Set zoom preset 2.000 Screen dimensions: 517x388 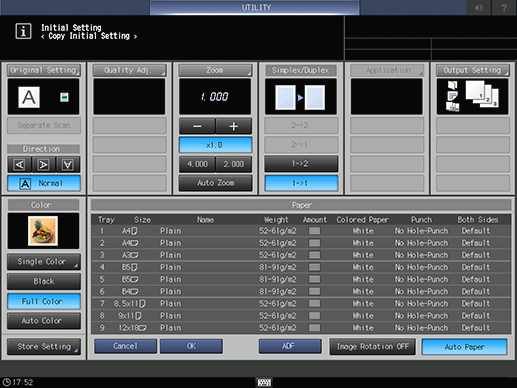(x=234, y=164)
